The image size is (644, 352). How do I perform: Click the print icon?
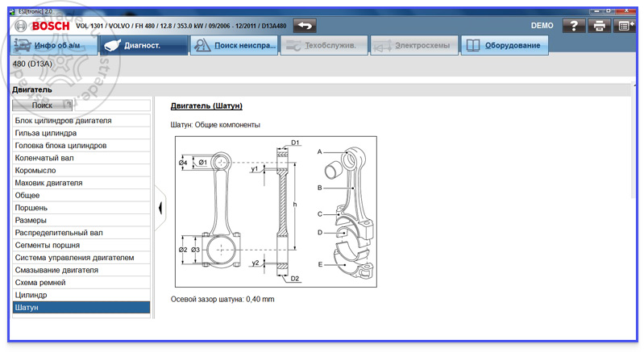tap(599, 26)
